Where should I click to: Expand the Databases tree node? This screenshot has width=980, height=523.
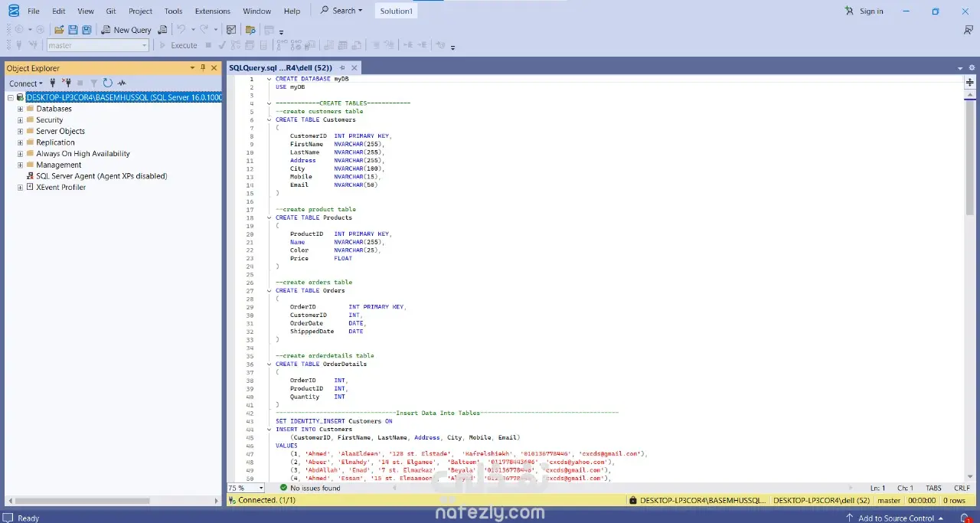pos(21,109)
